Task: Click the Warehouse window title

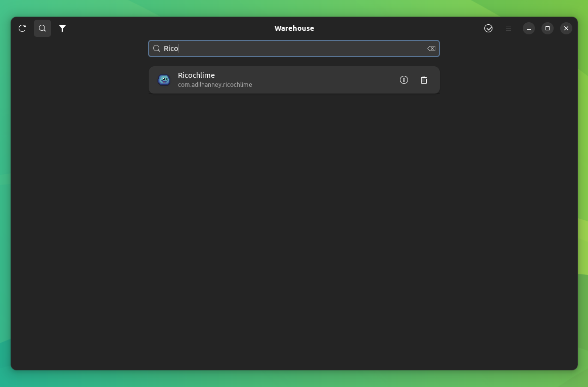Action: click(x=294, y=28)
